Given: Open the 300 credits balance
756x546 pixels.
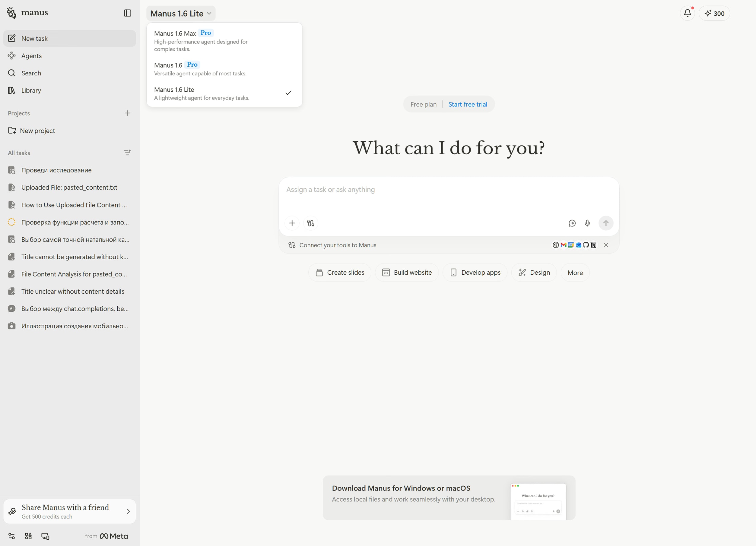Looking at the screenshot, I should click(714, 13).
